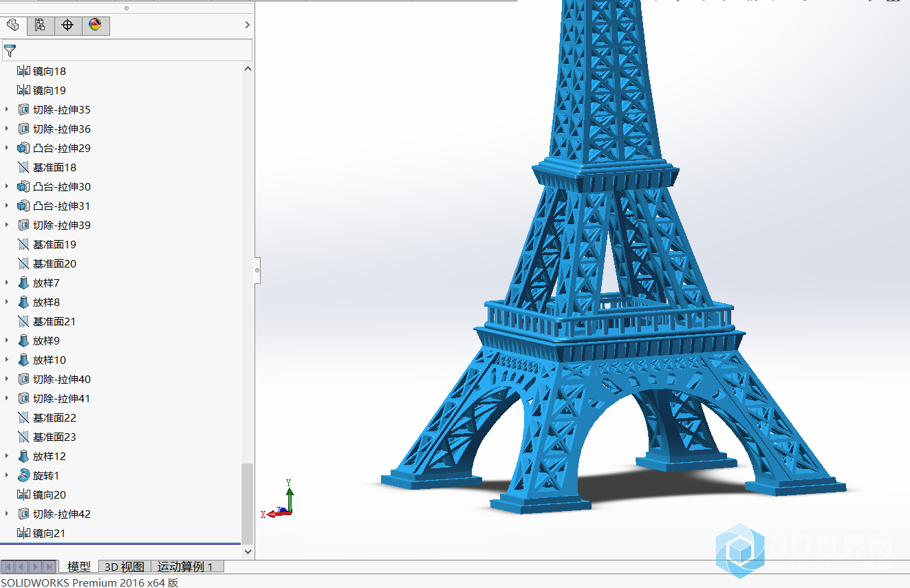The image size is (910, 588).
Task: Switch to the 模型 tab
Action: (x=78, y=567)
